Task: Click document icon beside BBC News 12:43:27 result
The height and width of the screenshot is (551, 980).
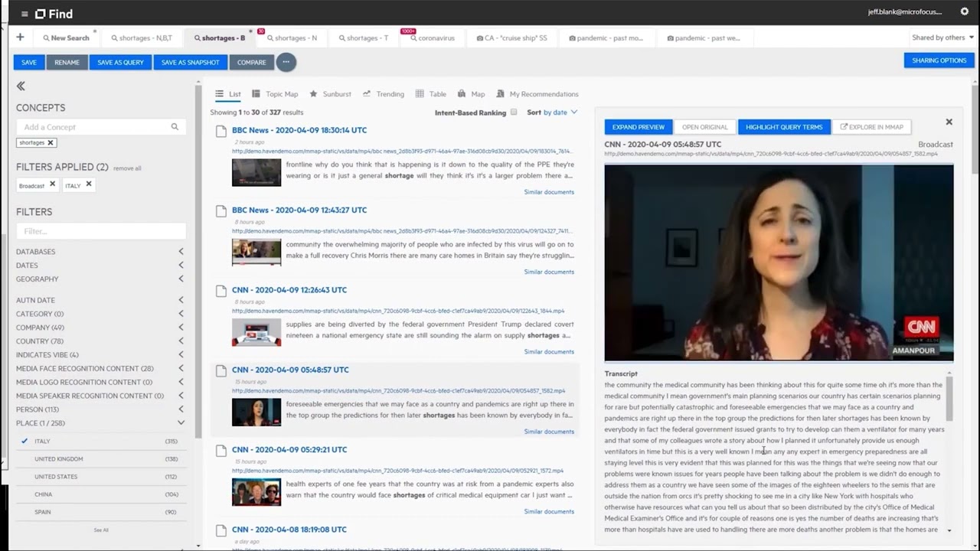Action: (x=221, y=210)
